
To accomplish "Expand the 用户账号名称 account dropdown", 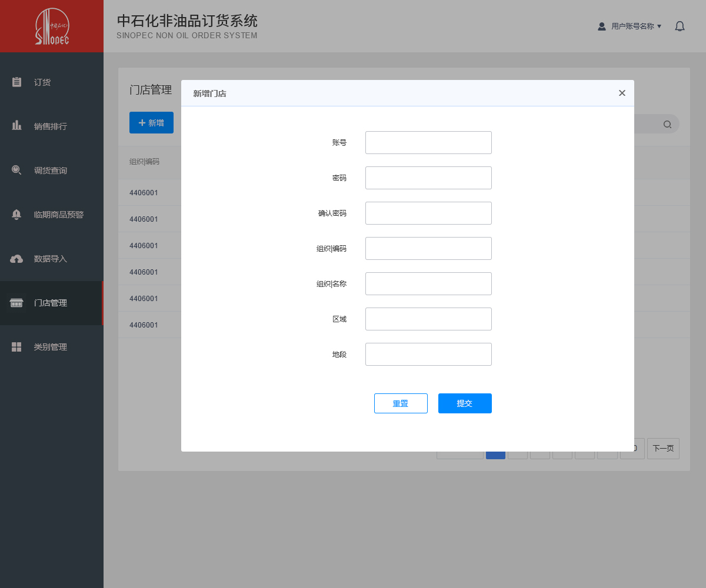I will [x=630, y=26].
